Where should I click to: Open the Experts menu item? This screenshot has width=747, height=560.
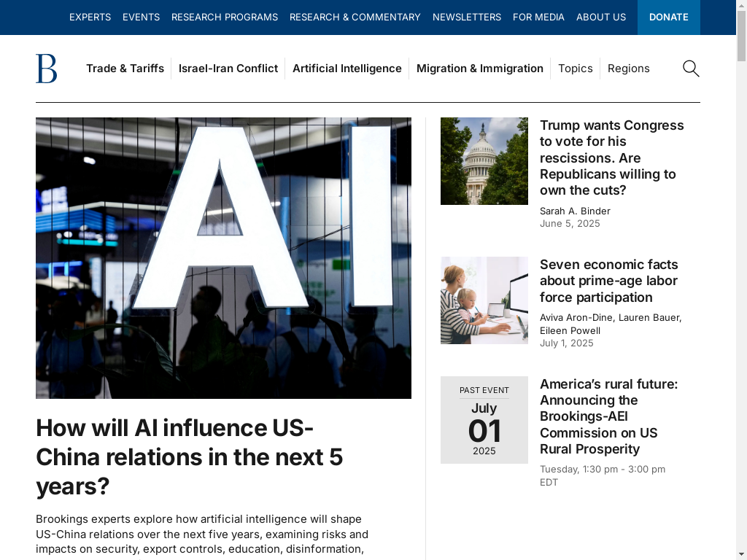pyautogui.click(x=90, y=17)
